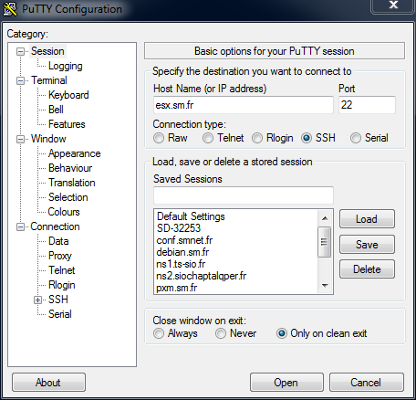Click the Delete button

tap(367, 269)
